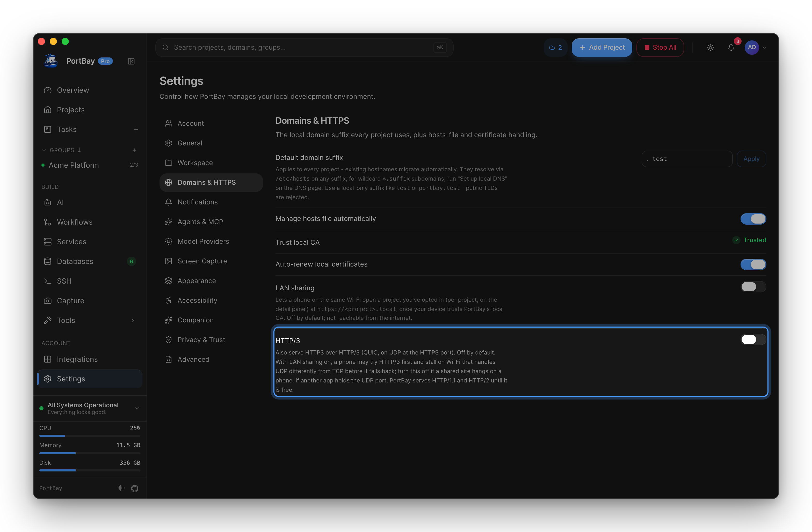Open Projects home icon
Image resolution: width=812 pixels, height=532 pixels.
(48, 110)
